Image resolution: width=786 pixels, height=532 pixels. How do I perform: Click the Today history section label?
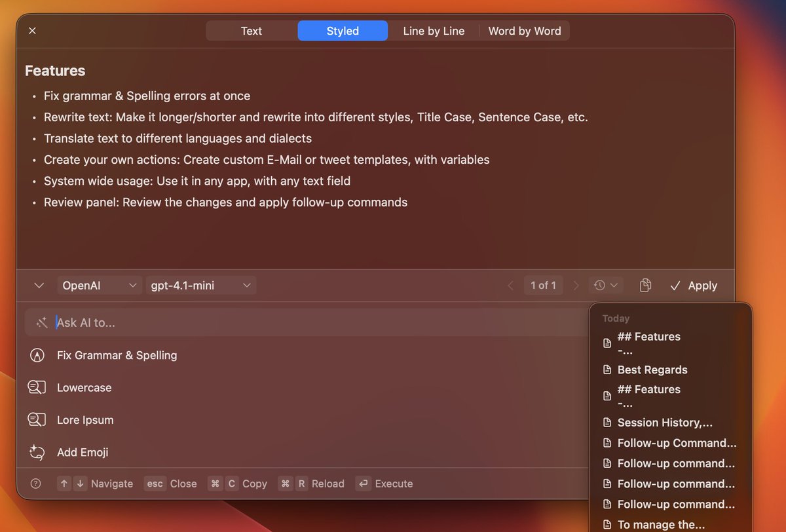click(616, 318)
